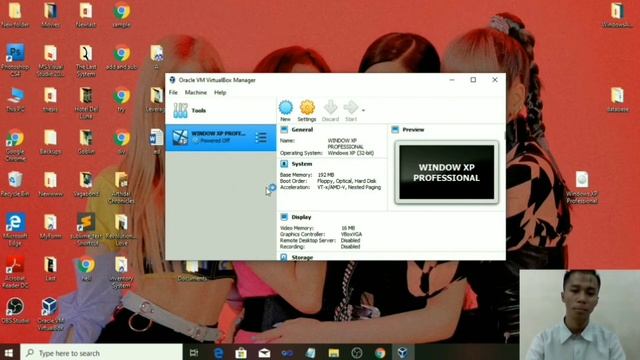Select the Hotel Del Luna folder icon
Viewport: 640px width, 360px height.
tap(86, 103)
